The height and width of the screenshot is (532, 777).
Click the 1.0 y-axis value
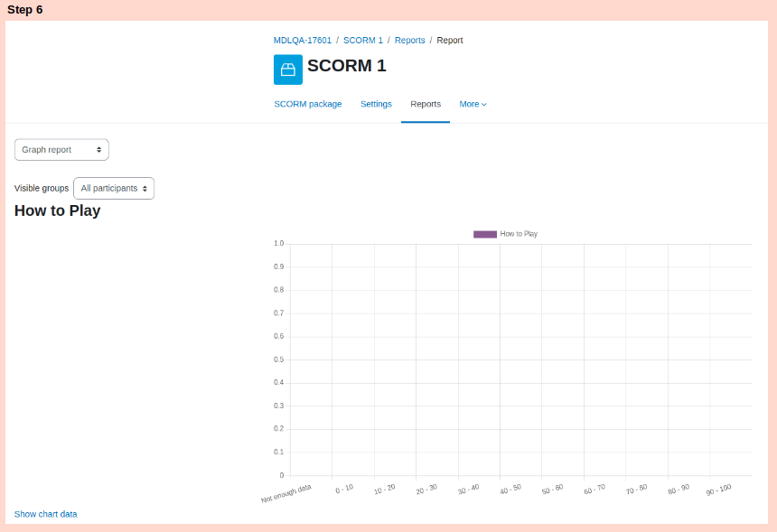(x=278, y=243)
